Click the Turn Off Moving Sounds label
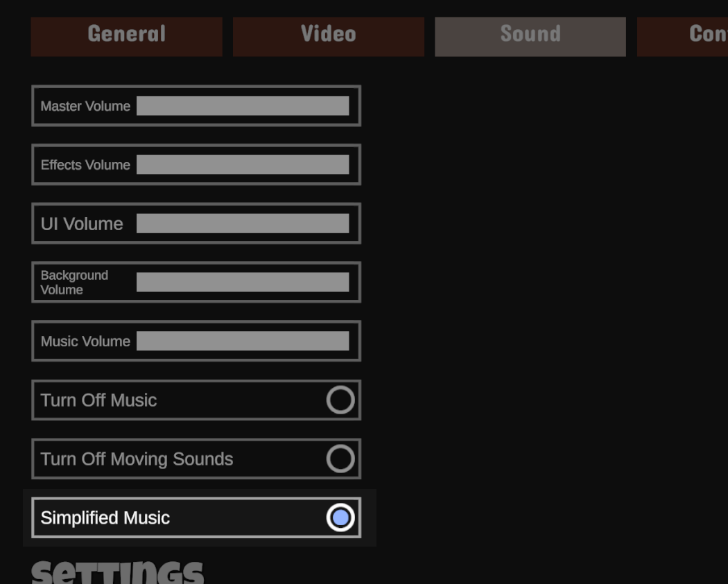The image size is (728, 584). (137, 459)
